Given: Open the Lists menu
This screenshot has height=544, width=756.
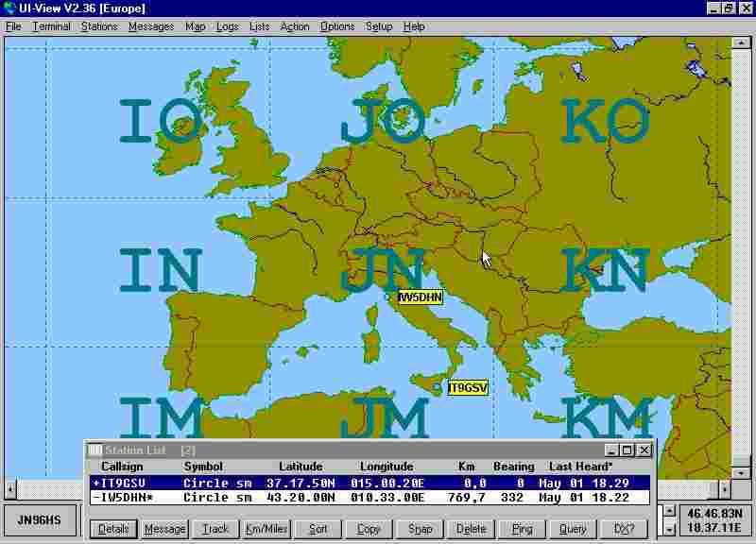Looking at the screenshot, I should coord(259,26).
